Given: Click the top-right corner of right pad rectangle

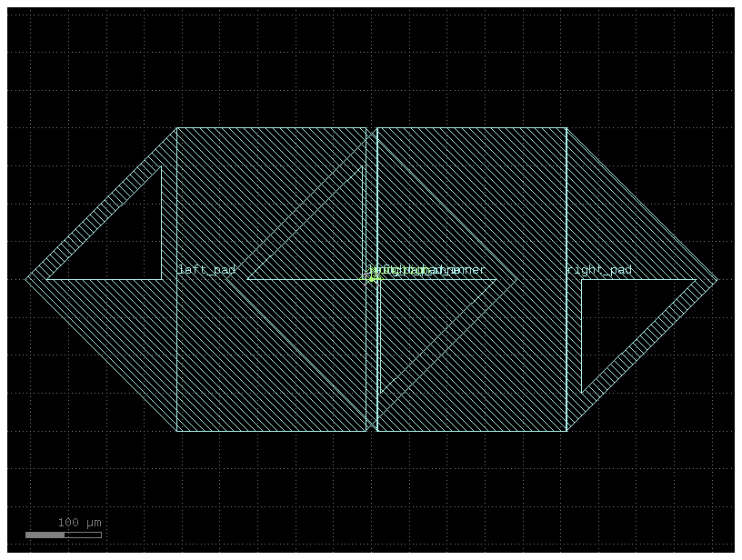Looking at the screenshot, I should (567, 128).
